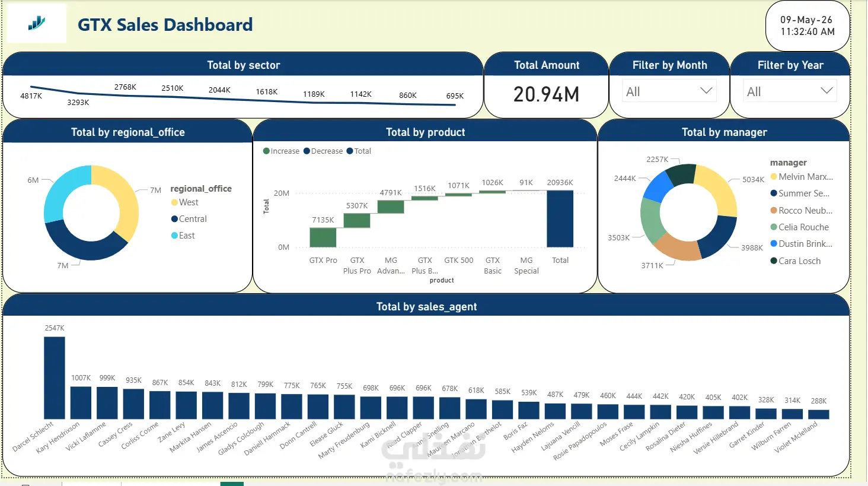
Task: Click the GTX dashboard logo icon
Action: click(x=37, y=24)
